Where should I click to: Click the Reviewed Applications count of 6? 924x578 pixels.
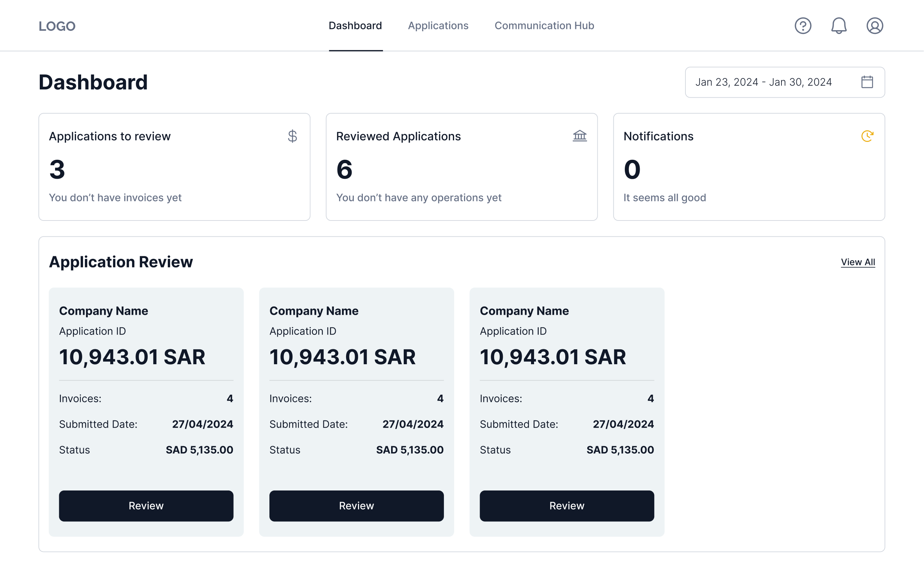point(344,169)
